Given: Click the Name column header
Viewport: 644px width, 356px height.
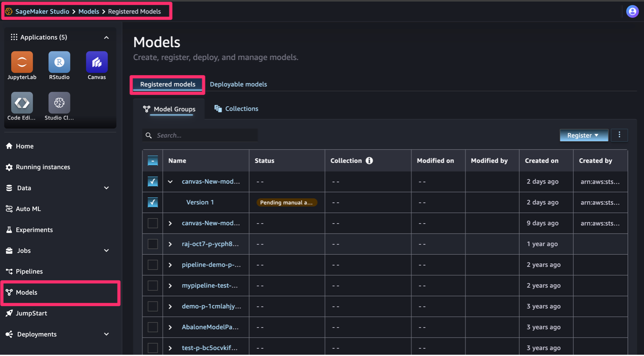Looking at the screenshot, I should coord(177,161).
